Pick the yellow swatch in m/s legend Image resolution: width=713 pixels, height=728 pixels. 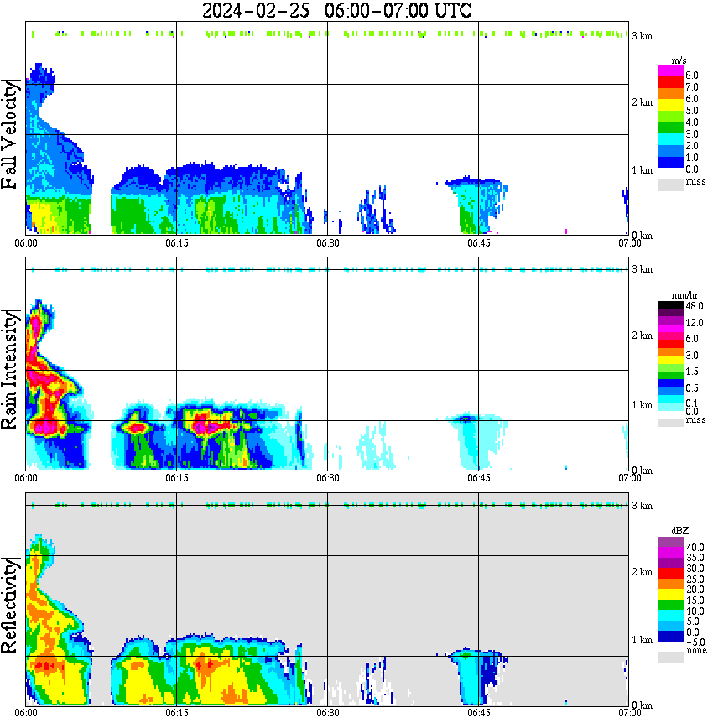click(x=670, y=105)
